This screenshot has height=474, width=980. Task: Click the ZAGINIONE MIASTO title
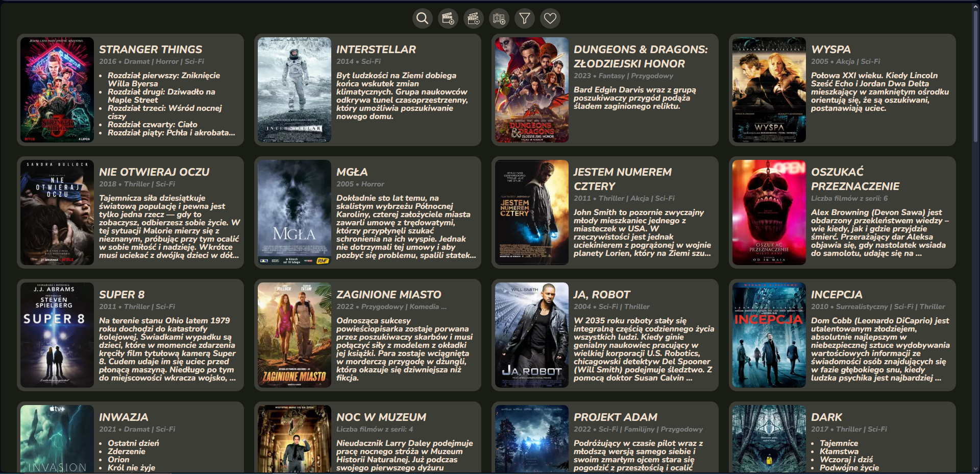[389, 295]
